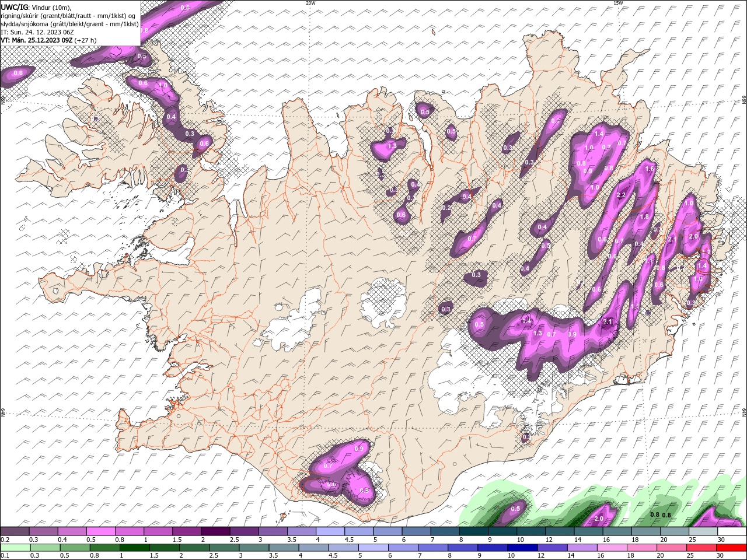Click the '1.8' snowfall value on the map
Screen dimensions: 747x560
644,216
